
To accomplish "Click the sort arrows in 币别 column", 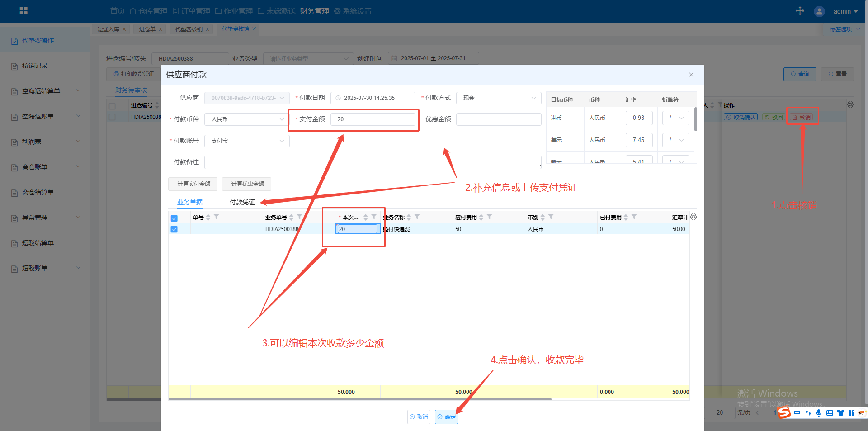I will tap(542, 218).
